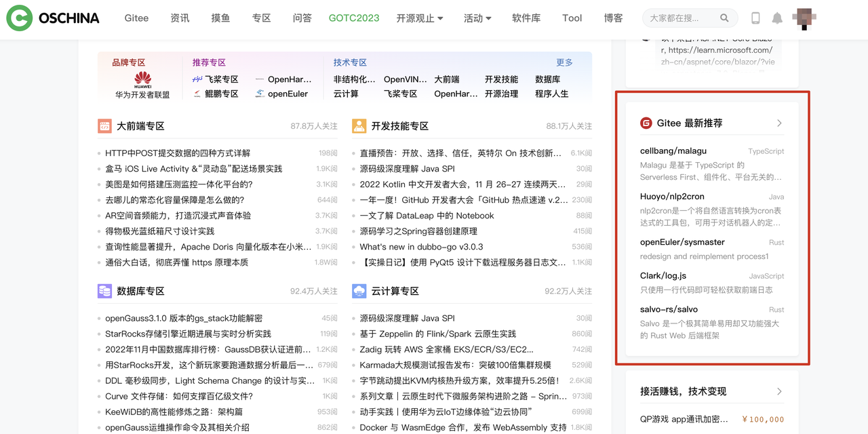The image size is (868, 434).
Task: Open the OpenHar... recommended zone icon
Action: [x=260, y=79]
